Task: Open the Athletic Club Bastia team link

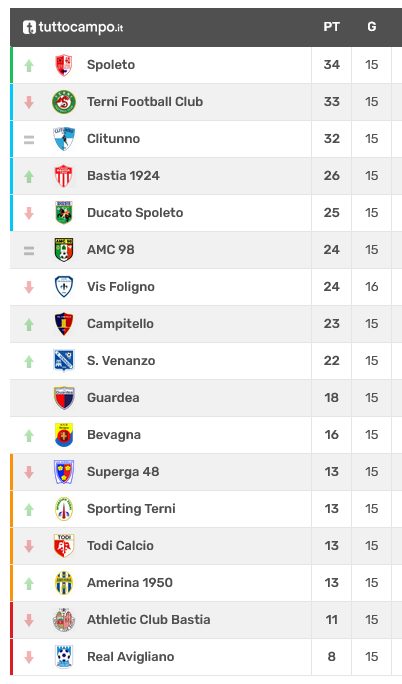Action: coord(149,619)
